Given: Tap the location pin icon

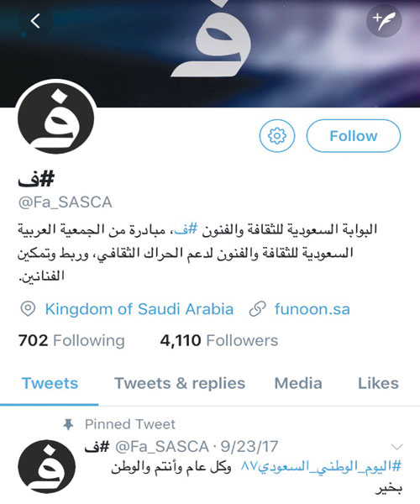Looking at the screenshot, I should coord(28,309).
